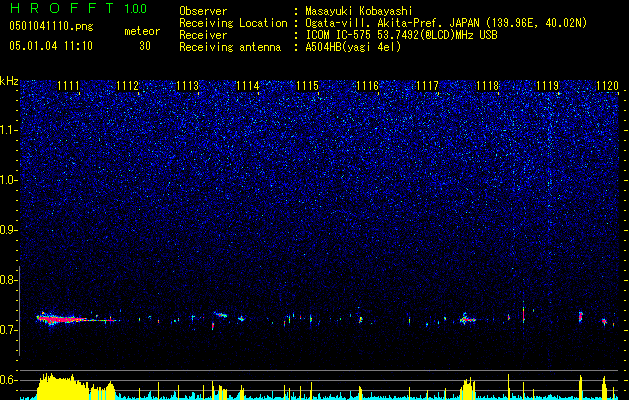Click the observer name Masayuki Kobayashi
This screenshot has height=400, width=629.
[x=358, y=11]
